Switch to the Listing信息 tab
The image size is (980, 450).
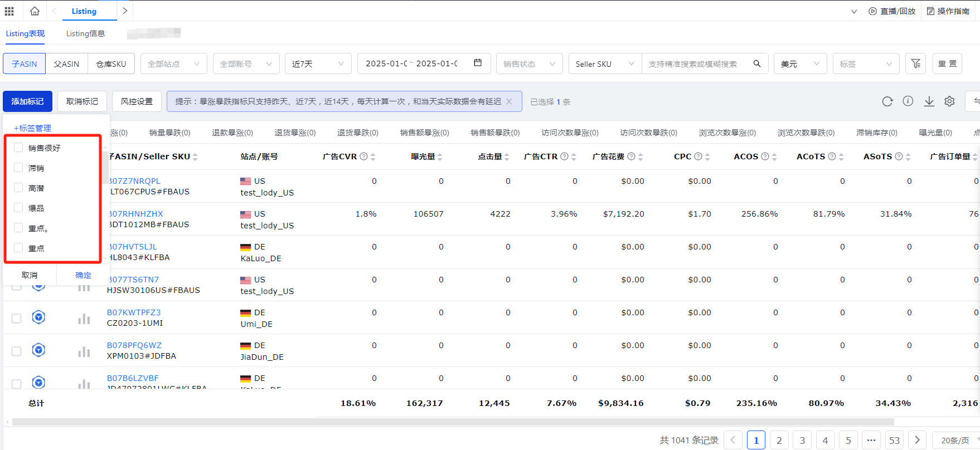point(85,33)
